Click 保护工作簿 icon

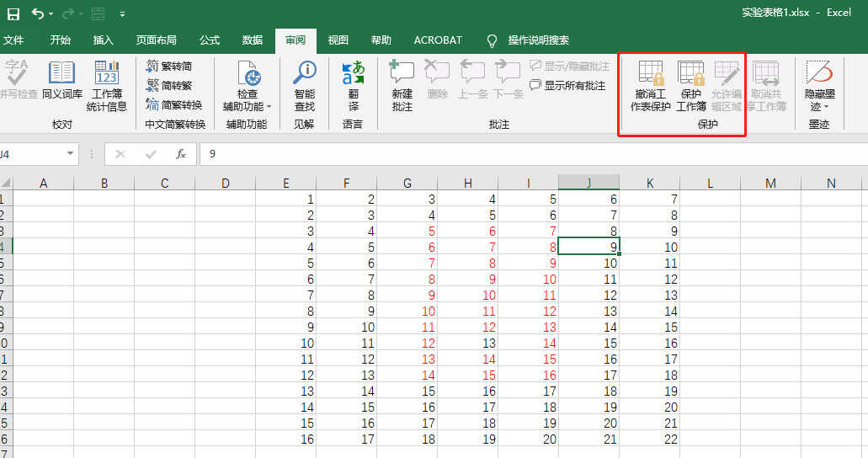691,86
